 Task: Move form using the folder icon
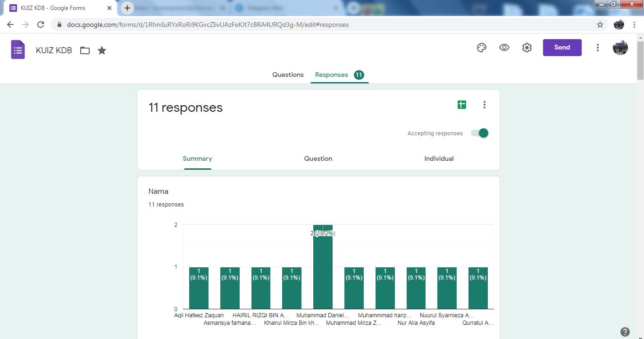[x=85, y=50]
